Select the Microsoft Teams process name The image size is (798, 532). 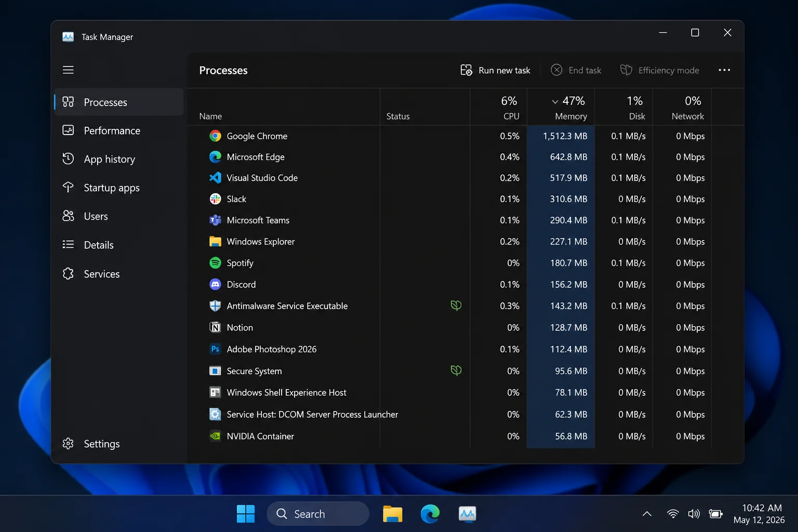point(258,220)
